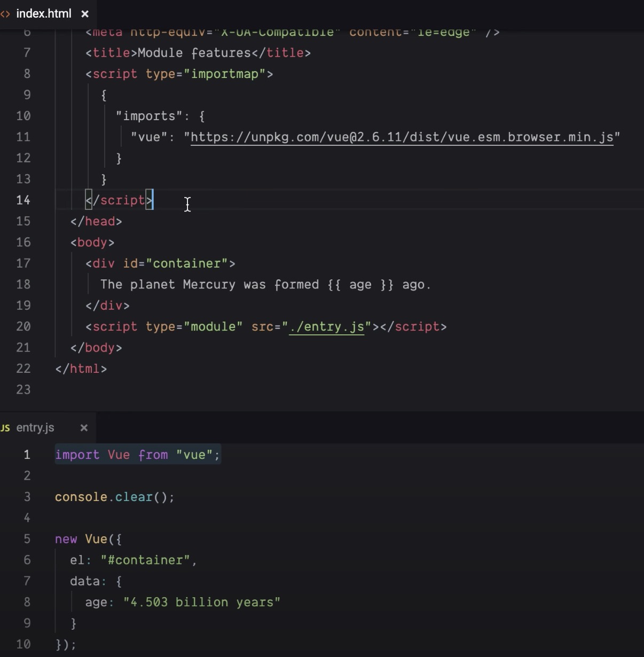Click the HTML file icon on index.html tab

tap(5, 14)
